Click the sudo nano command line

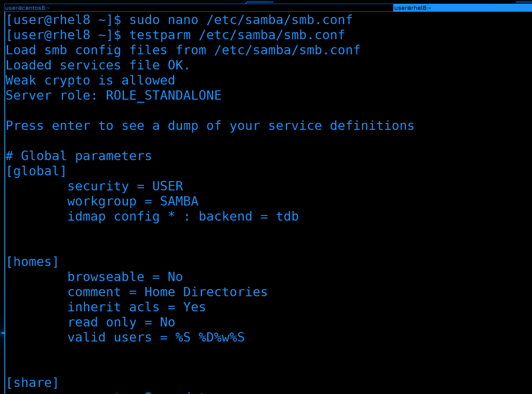tap(179, 20)
